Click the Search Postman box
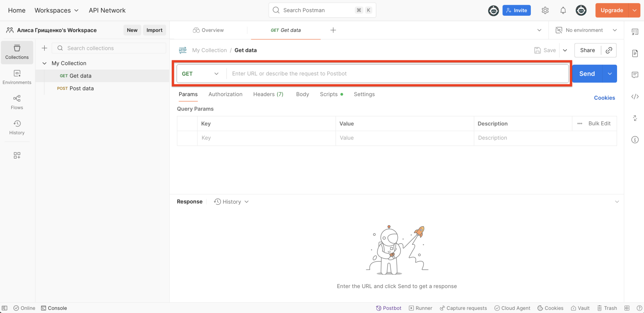 [x=322, y=10]
